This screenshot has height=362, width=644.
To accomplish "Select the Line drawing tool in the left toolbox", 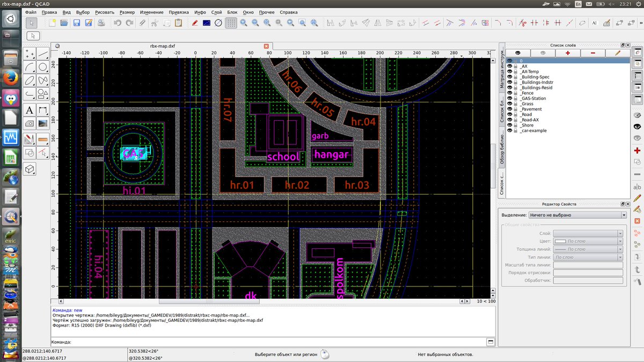I will tap(43, 54).
